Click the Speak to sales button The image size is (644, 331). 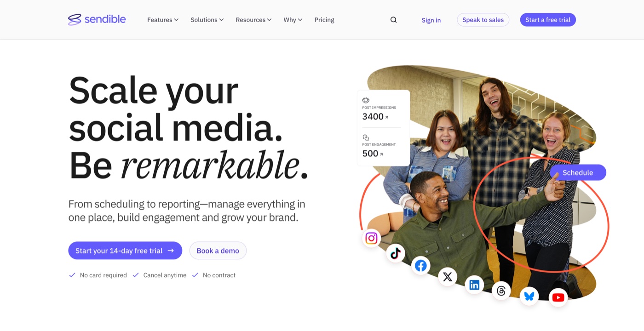[x=483, y=20]
